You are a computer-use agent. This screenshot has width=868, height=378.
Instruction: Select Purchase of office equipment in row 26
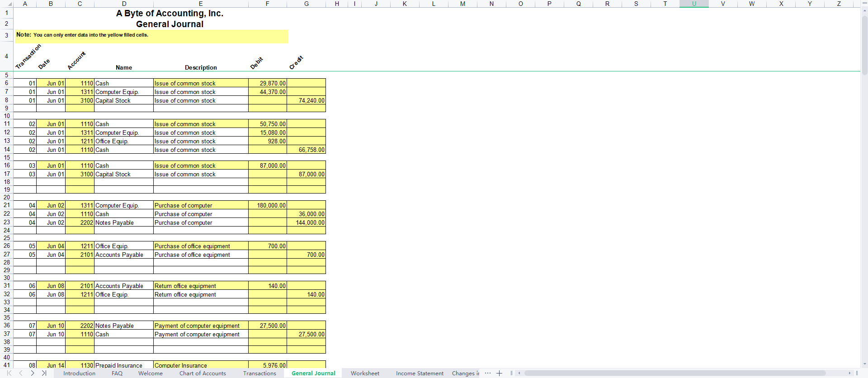[x=201, y=246]
